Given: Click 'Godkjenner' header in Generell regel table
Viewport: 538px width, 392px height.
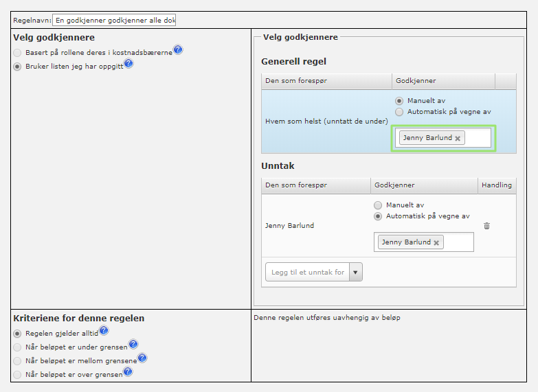Looking at the screenshot, I should click(x=443, y=81).
